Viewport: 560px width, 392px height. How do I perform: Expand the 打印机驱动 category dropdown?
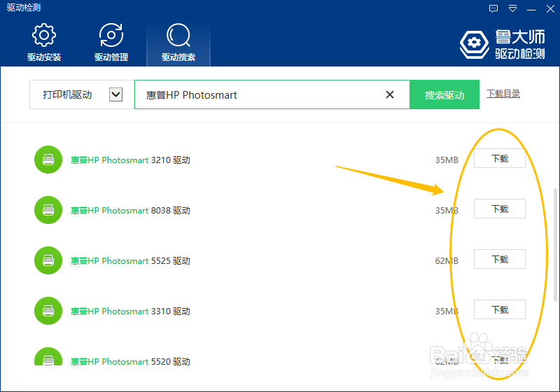115,94
